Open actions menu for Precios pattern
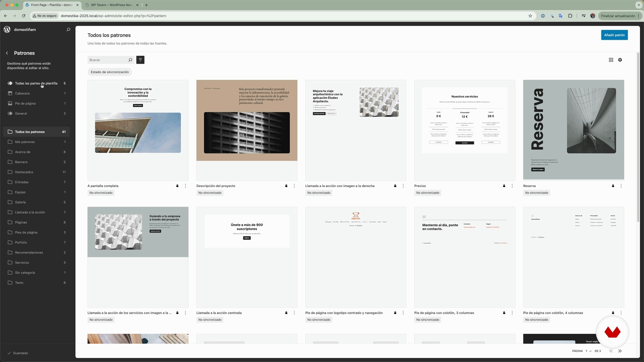 pyautogui.click(x=512, y=186)
